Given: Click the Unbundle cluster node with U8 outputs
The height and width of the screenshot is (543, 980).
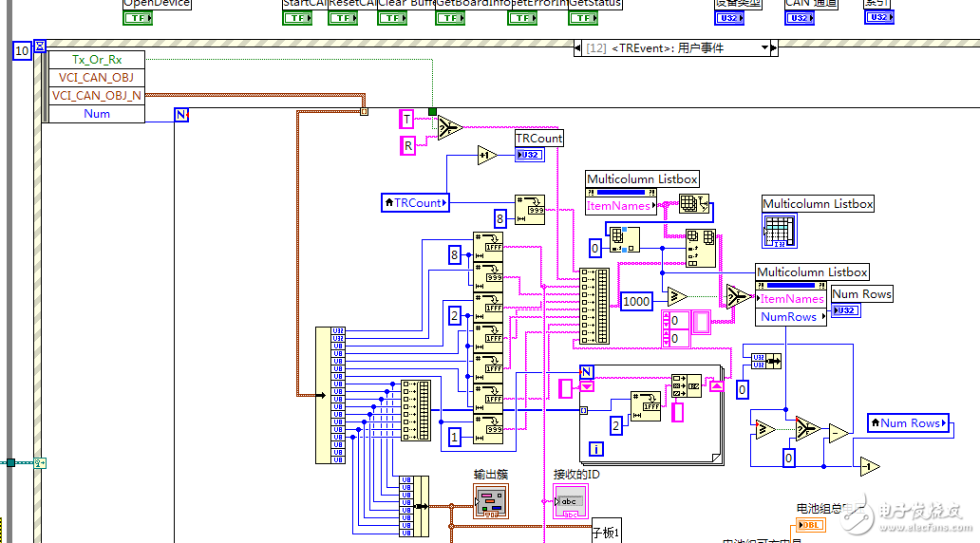Looking at the screenshot, I should click(x=330, y=395).
